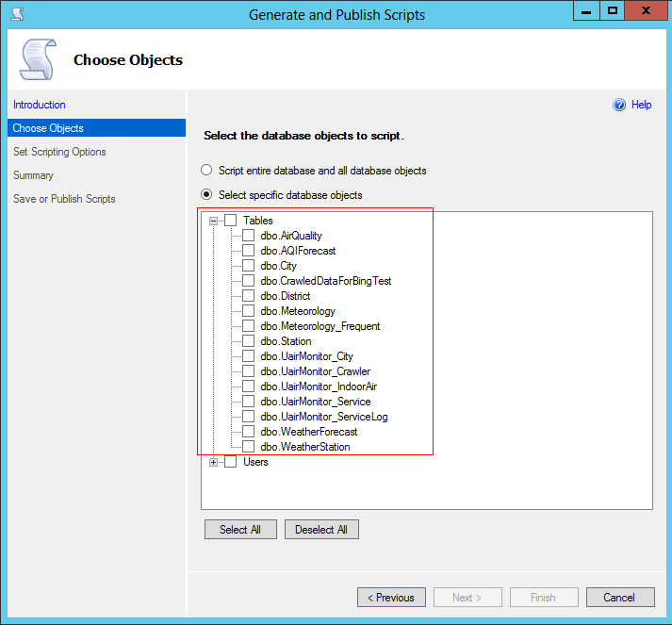
Task: Click the blue Help question mark icon
Action: point(619,106)
